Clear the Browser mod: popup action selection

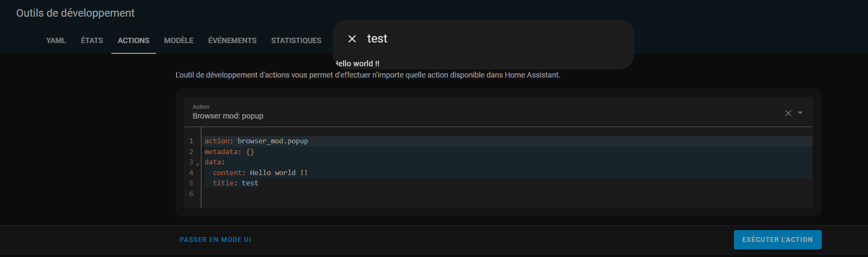point(788,113)
